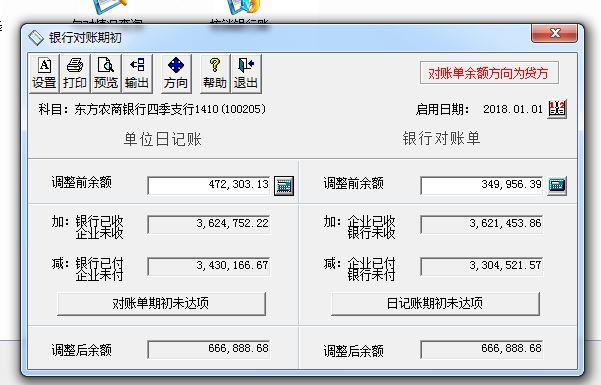Click the 银行对账单 heading
Image resolution: width=601 pixels, height=385 pixels.
(x=441, y=138)
